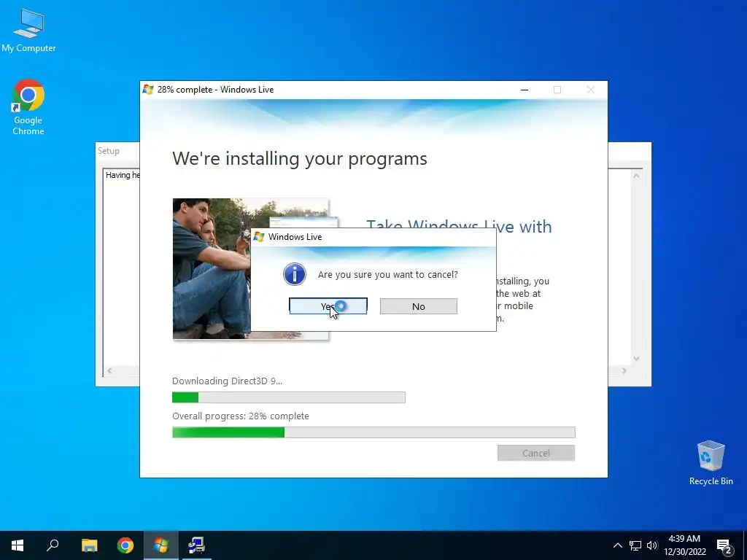747x560 pixels.
Task: Click the Windows Live dialog title icon
Action: pos(259,237)
